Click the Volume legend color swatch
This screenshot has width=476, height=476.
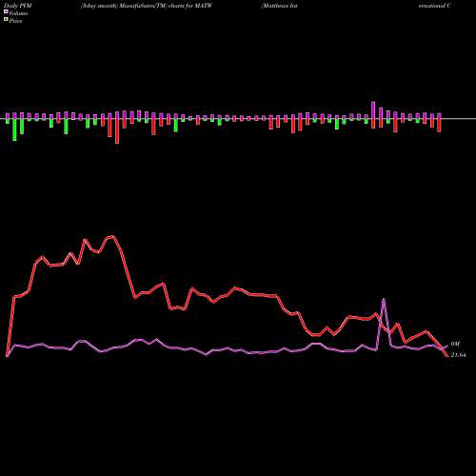pyautogui.click(x=6, y=12)
